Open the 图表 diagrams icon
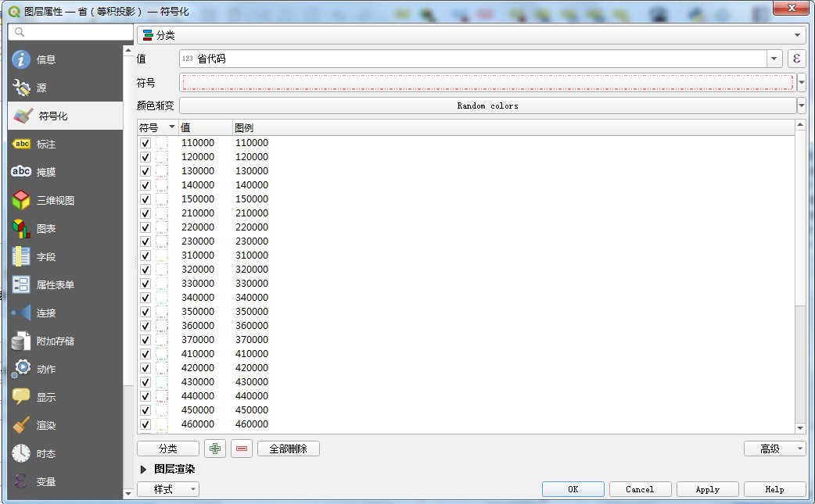This screenshot has width=815, height=504. tap(21, 228)
